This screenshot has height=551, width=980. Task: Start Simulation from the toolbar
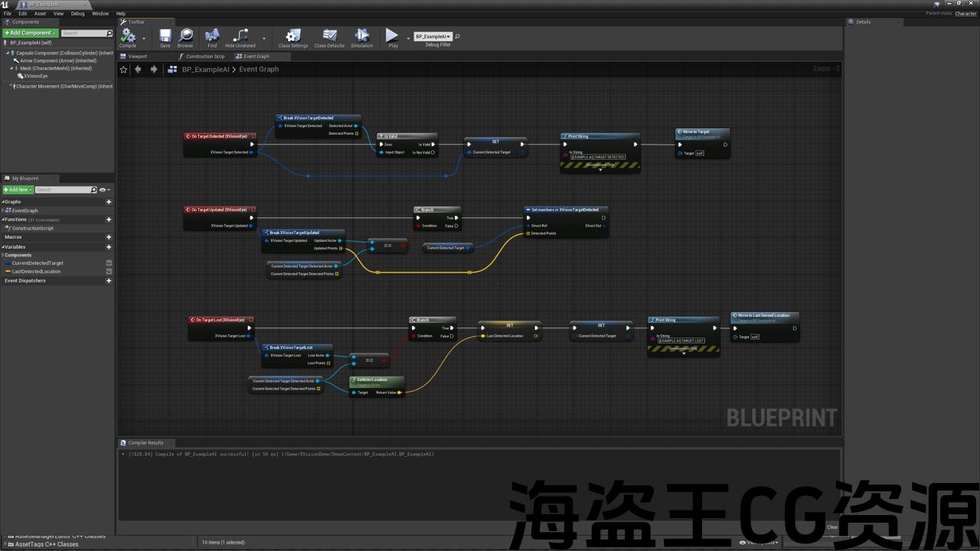pyautogui.click(x=362, y=37)
